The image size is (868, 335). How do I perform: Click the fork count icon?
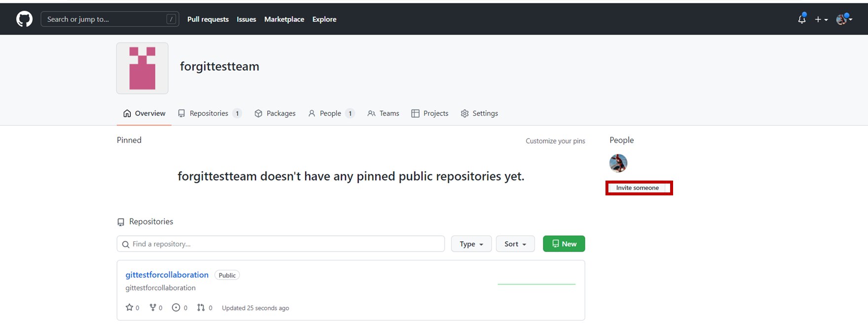pyautogui.click(x=153, y=307)
